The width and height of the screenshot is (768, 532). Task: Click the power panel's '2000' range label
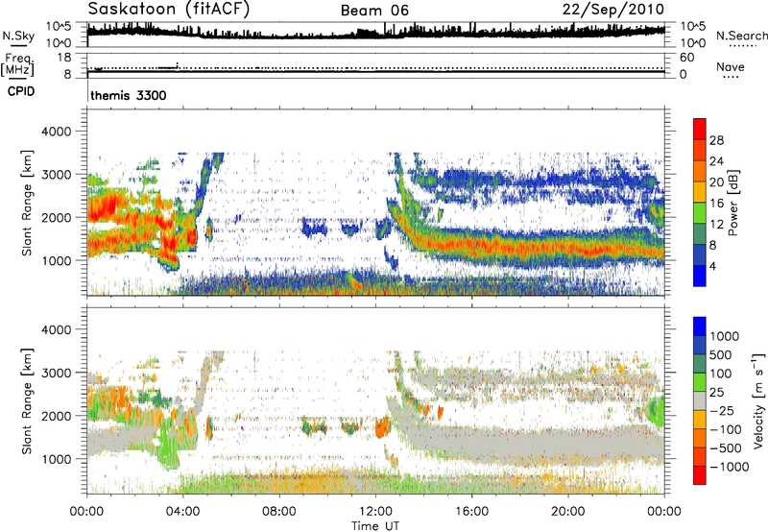57,217
